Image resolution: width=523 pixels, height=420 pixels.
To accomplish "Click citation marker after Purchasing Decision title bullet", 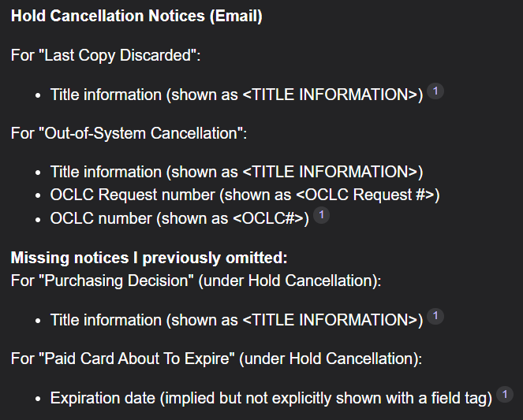I will pos(435,318).
